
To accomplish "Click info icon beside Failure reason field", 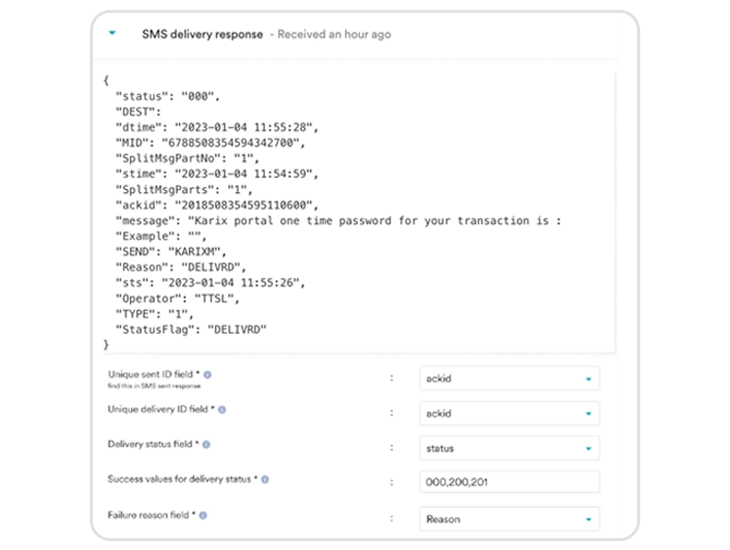I will [202, 515].
